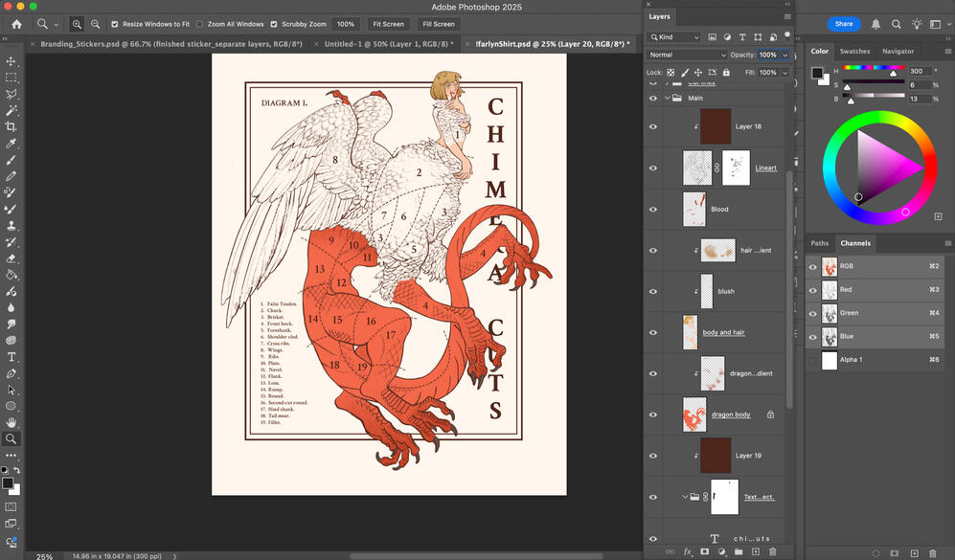Uncheck Resize Windows to Fit
955x560 pixels.
[x=115, y=24]
